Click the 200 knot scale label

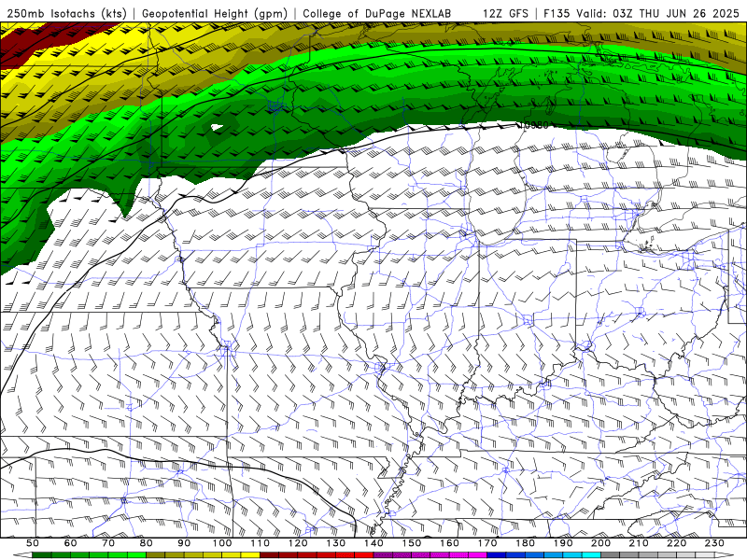click(600, 543)
